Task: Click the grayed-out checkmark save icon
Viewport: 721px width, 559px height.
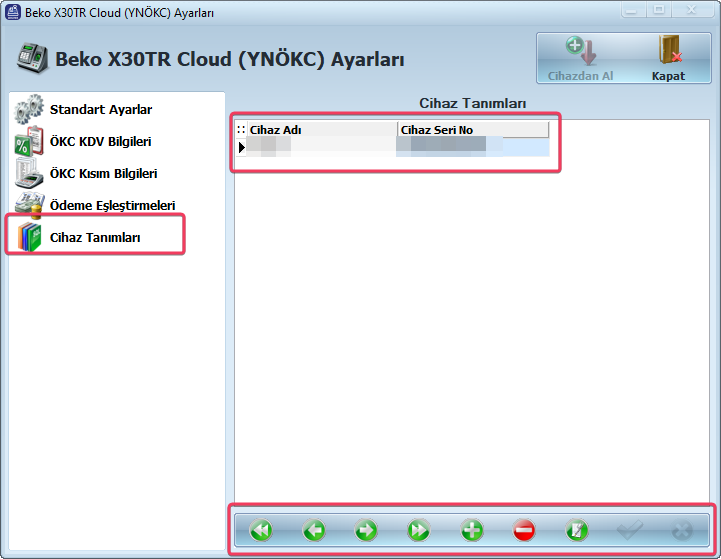Action: pos(629,530)
